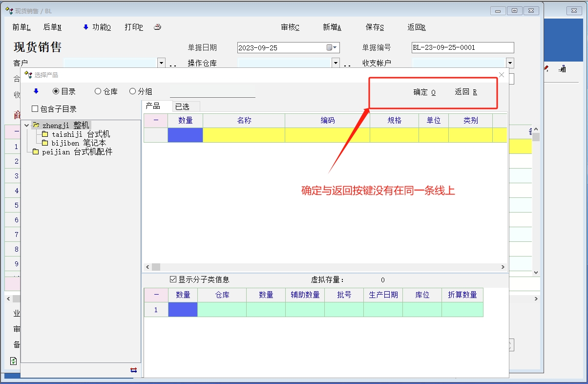Open the calendar picker in 单据日期 field
This screenshot has height=384, width=588.
click(x=330, y=48)
